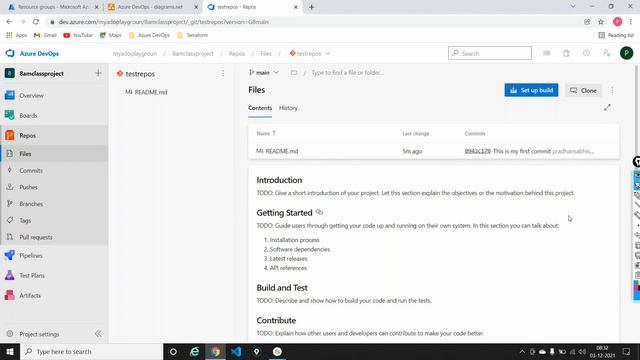This screenshot has width=640, height=360.
Task: Switch to Azure DevOps diagrams.net browser tab
Action: (151, 7)
